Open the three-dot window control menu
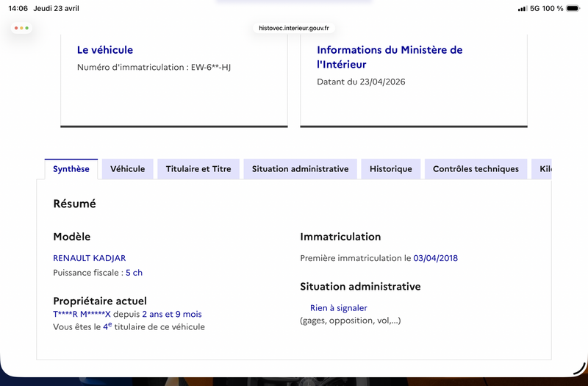Image resolution: width=588 pixels, height=386 pixels. click(21, 28)
